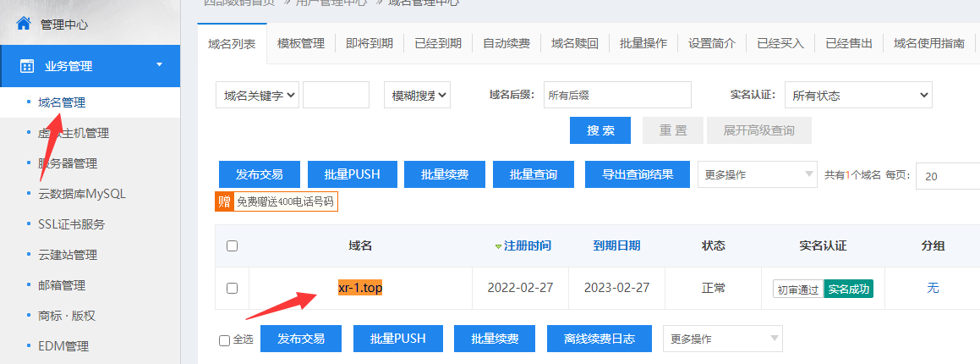Open the 域名关键字 dropdown
Screen dimensions: 980x364
(x=258, y=95)
